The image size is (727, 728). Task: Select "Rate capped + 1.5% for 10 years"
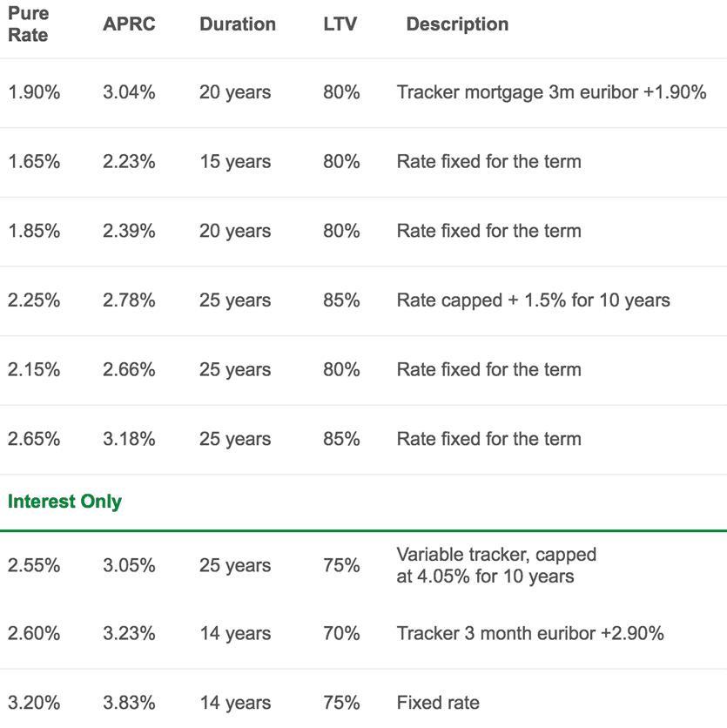click(x=533, y=300)
